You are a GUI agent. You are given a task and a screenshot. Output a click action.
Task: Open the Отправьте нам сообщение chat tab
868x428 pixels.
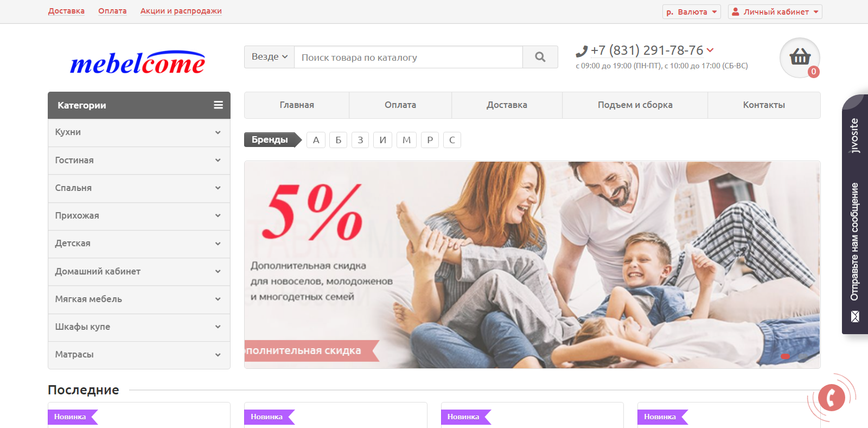click(854, 241)
